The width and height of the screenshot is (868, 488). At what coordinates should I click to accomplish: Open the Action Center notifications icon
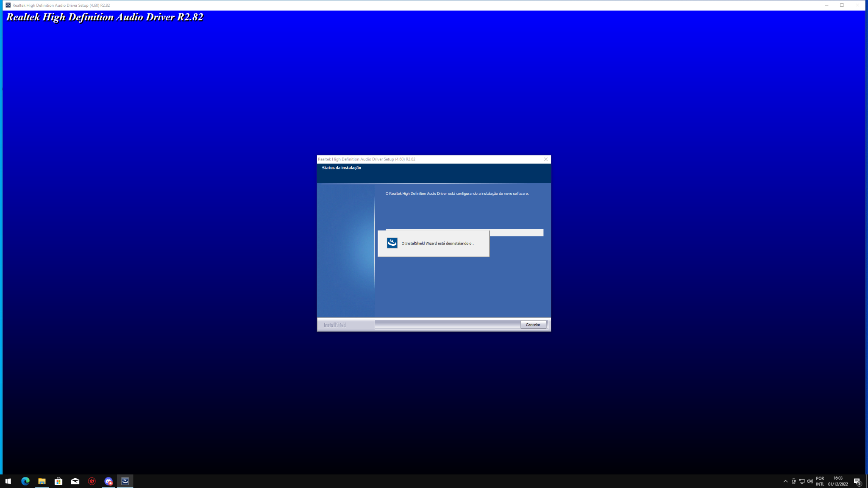tap(857, 481)
